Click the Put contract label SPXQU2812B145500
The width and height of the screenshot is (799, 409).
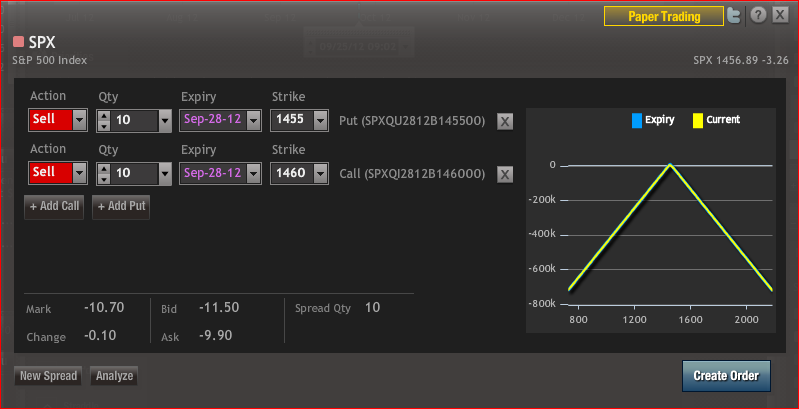pyautogui.click(x=412, y=122)
